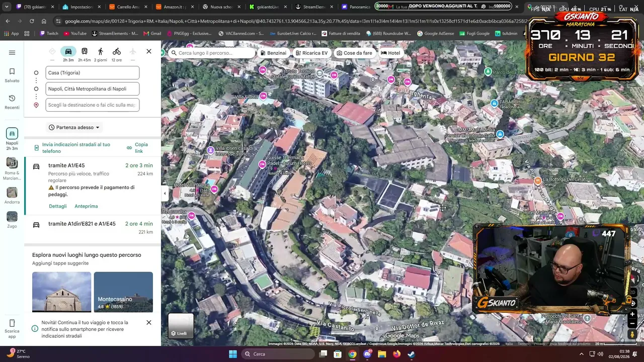Zoom in on the map
The width and height of the screenshot is (644, 362).
click(x=632, y=314)
